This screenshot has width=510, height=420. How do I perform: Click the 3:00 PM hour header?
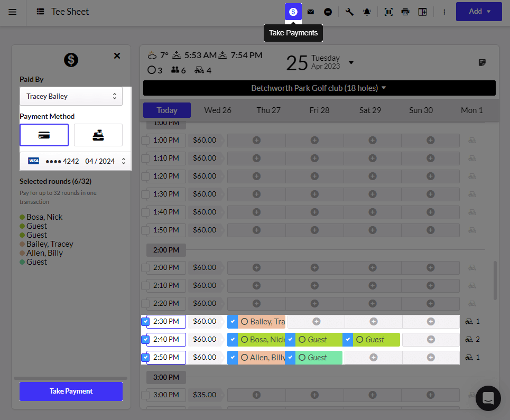pyautogui.click(x=166, y=377)
